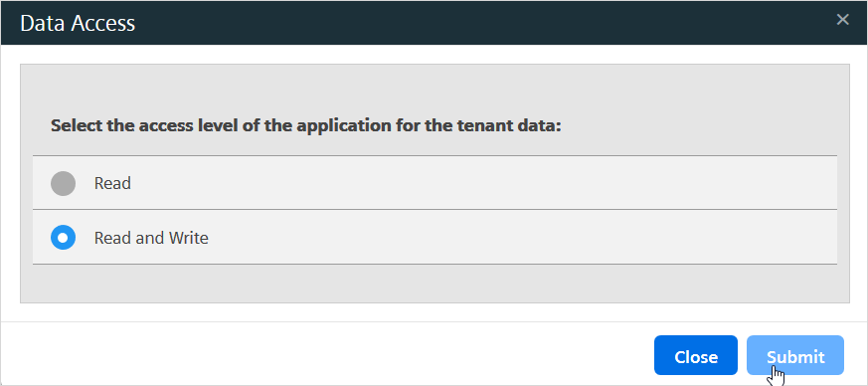Select the Read and Write radio button
The width and height of the screenshot is (868, 386).
[63, 238]
